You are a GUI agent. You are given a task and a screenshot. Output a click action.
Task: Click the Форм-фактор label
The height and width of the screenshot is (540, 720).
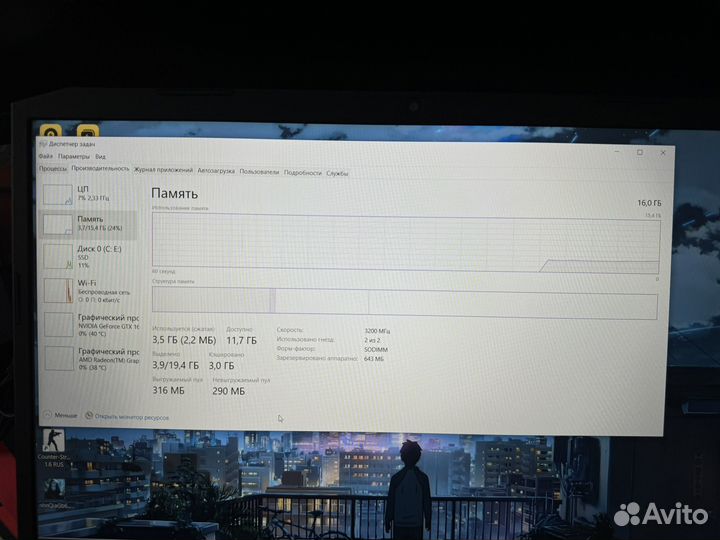point(296,349)
